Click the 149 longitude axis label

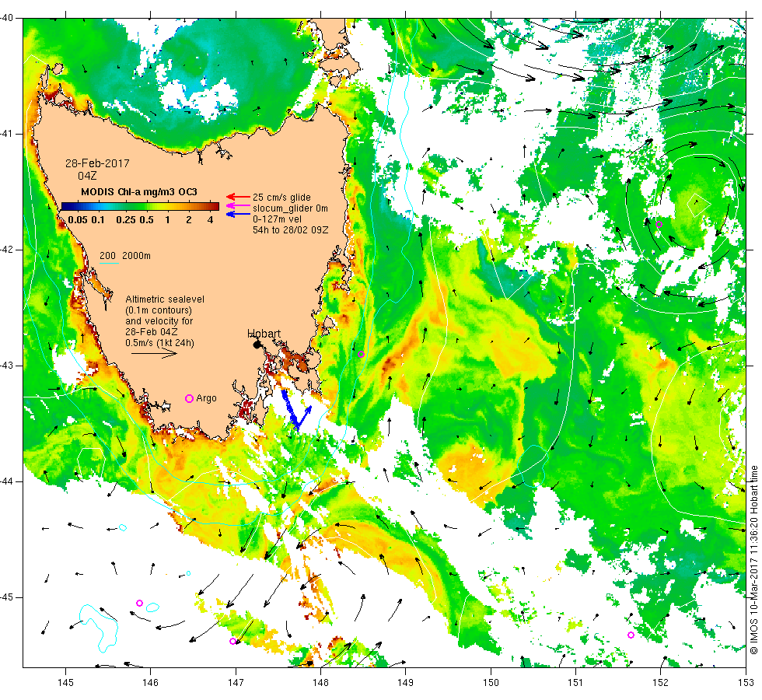tap(405, 683)
